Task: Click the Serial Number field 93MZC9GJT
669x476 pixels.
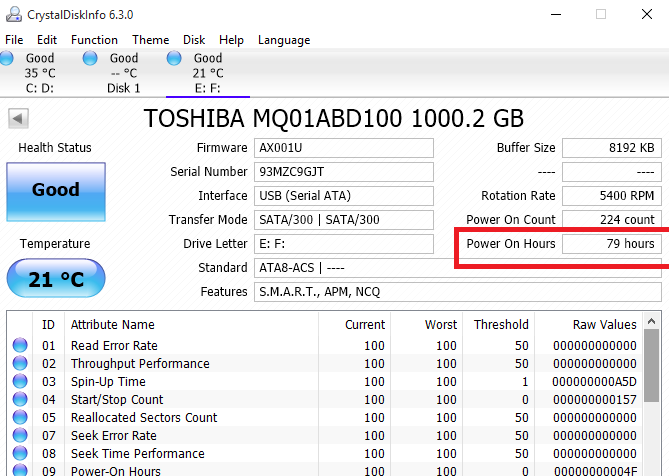Action: 344,172
